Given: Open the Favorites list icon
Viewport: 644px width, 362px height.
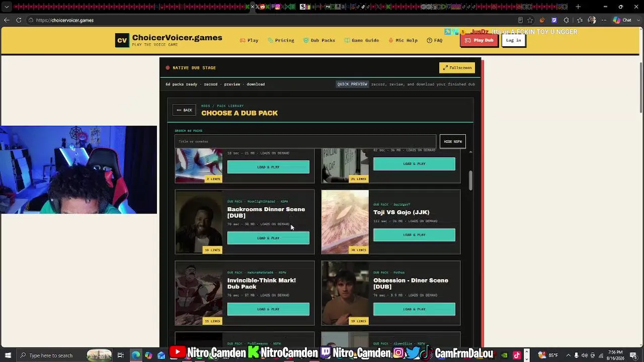Looking at the screenshot, I should pyautogui.click(x=580, y=21).
